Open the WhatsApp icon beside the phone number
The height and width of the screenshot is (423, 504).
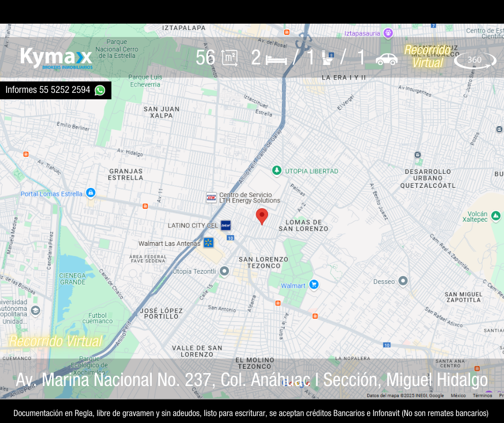pyautogui.click(x=100, y=90)
